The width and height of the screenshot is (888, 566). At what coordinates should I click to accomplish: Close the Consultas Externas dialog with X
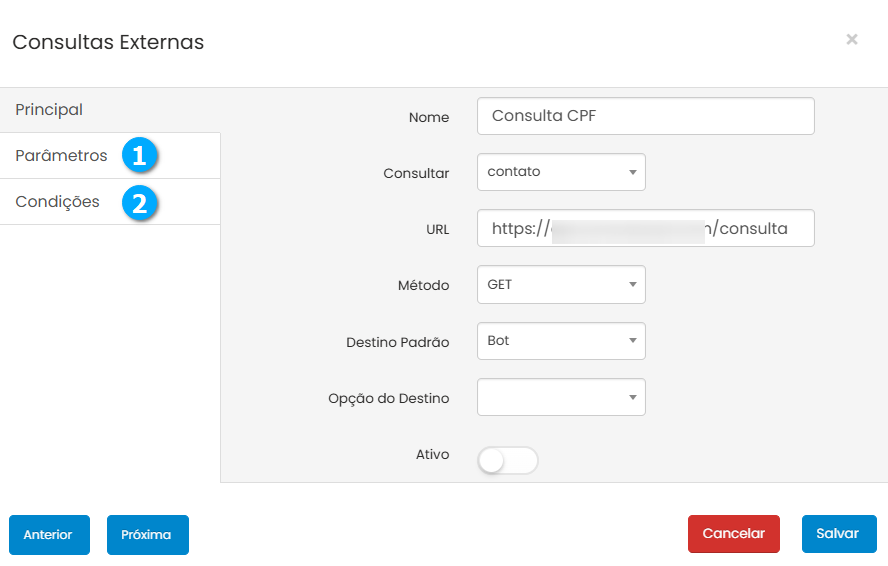pyautogui.click(x=852, y=39)
